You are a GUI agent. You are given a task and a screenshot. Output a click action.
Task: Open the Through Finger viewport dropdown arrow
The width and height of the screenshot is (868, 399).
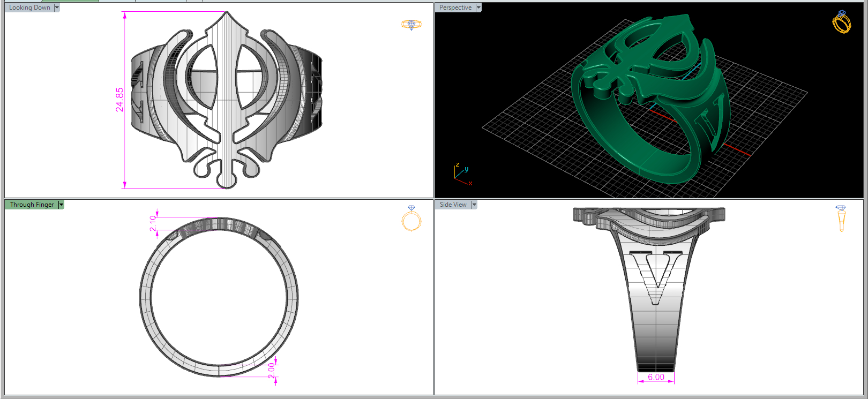click(61, 205)
